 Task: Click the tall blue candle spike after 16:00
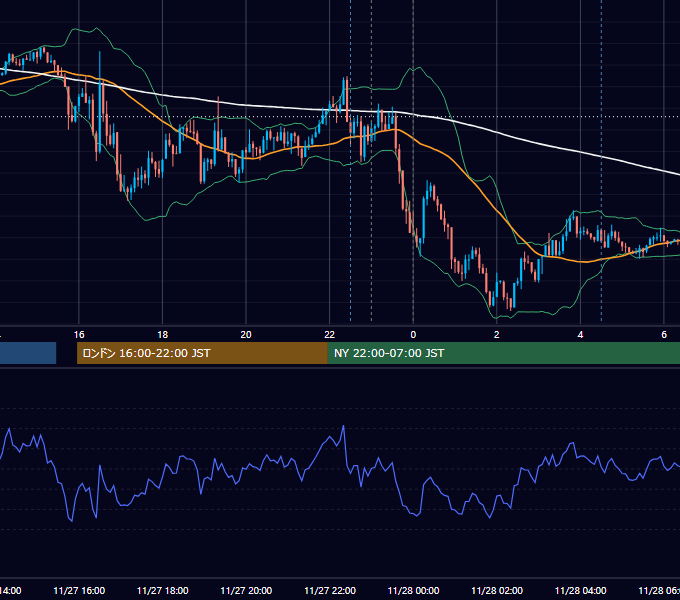tap(100, 102)
